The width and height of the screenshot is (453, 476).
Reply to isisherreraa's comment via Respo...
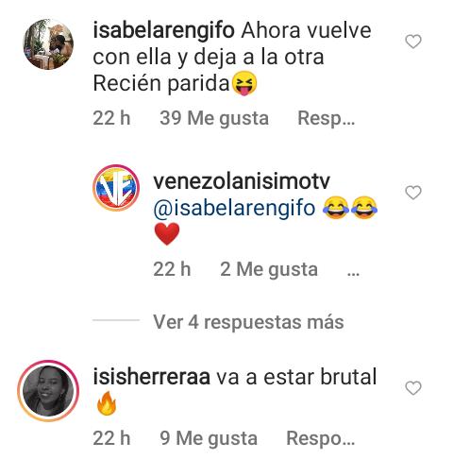[x=321, y=438]
